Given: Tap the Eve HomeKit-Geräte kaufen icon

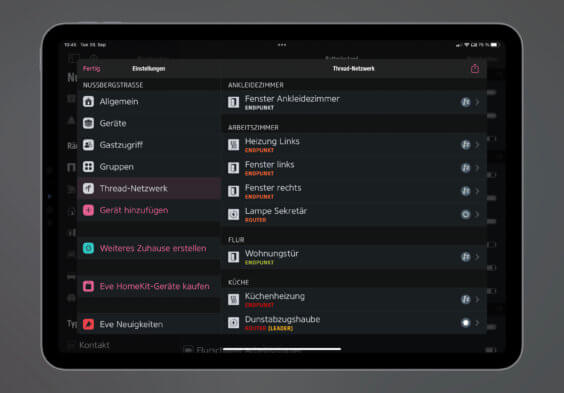Looking at the screenshot, I should (x=88, y=286).
